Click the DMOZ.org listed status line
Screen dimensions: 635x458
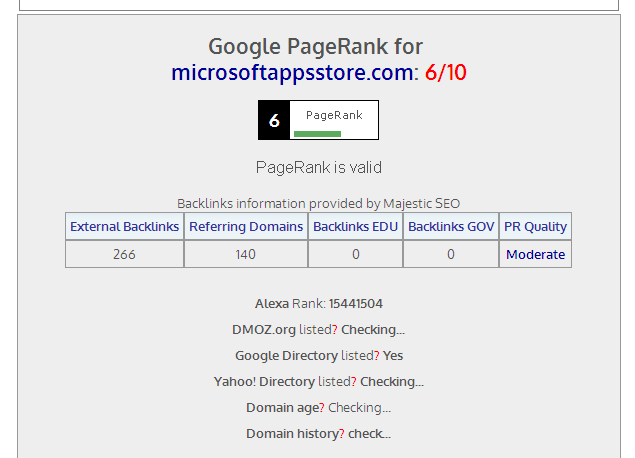pyautogui.click(x=318, y=330)
